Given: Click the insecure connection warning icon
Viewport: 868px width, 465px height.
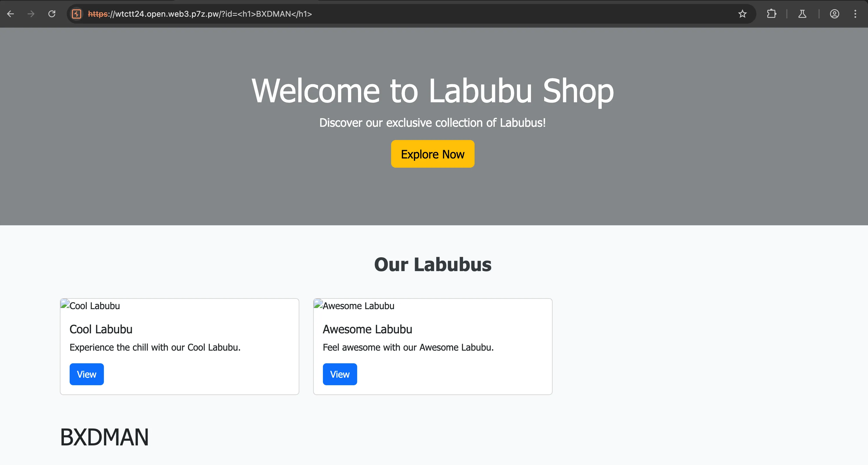Looking at the screenshot, I should click(x=77, y=14).
